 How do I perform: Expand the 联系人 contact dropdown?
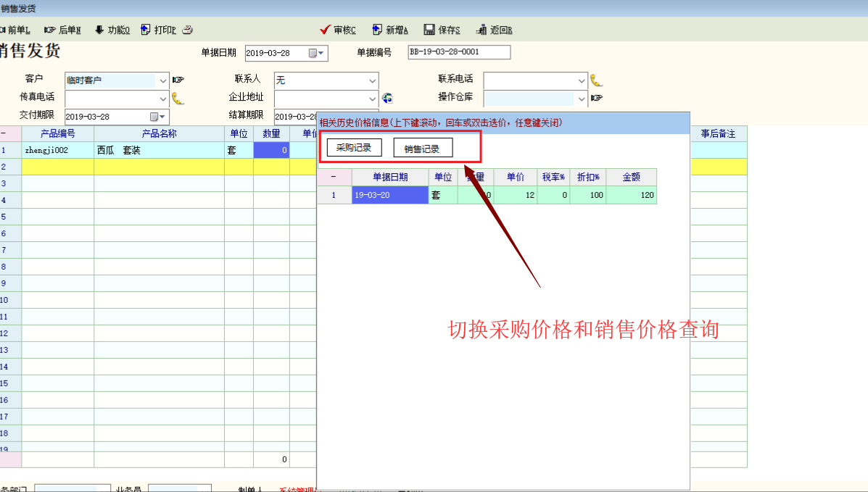pyautogui.click(x=372, y=80)
